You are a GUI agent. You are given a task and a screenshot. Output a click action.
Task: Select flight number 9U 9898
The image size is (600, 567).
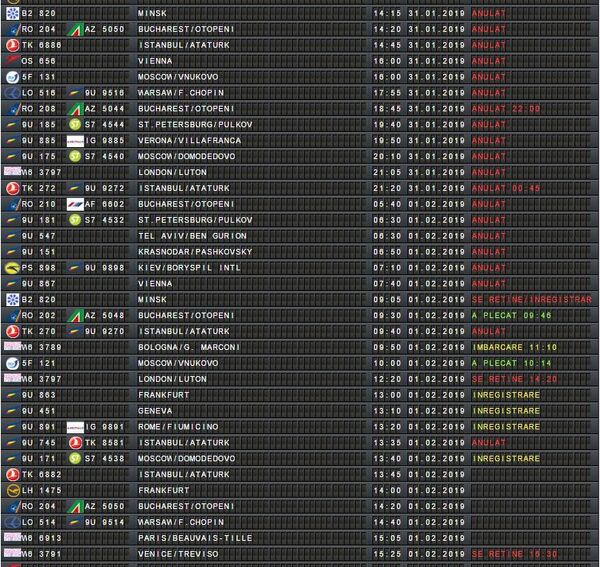[x=104, y=268]
